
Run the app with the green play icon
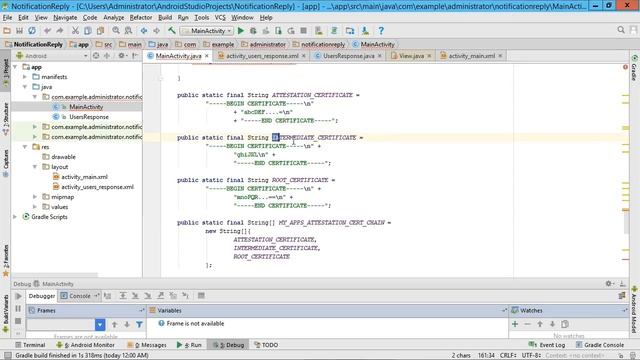pyautogui.click(x=241, y=31)
